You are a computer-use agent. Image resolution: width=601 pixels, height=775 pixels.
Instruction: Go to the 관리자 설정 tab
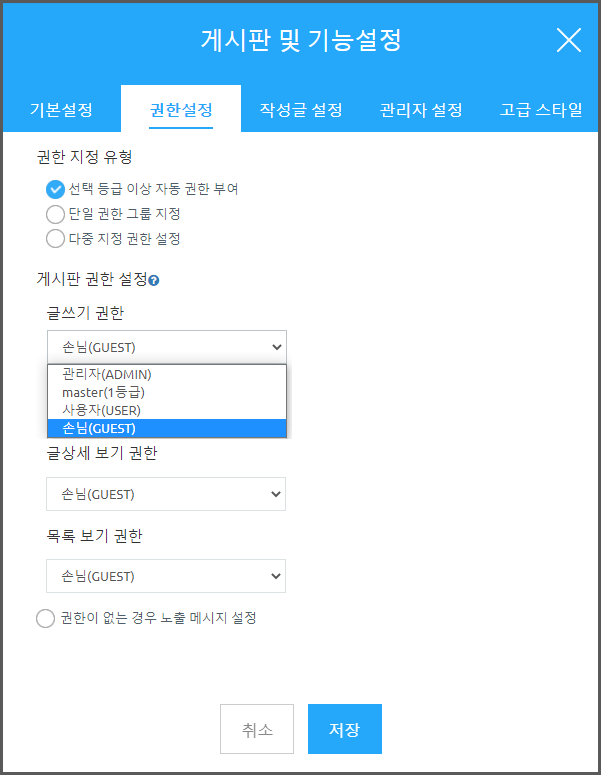(x=421, y=109)
